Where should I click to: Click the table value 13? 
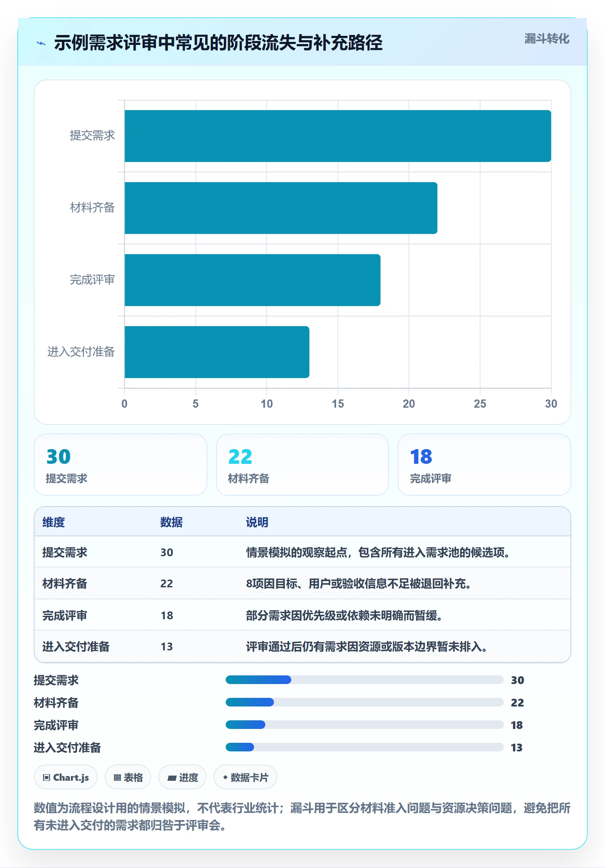click(x=167, y=646)
